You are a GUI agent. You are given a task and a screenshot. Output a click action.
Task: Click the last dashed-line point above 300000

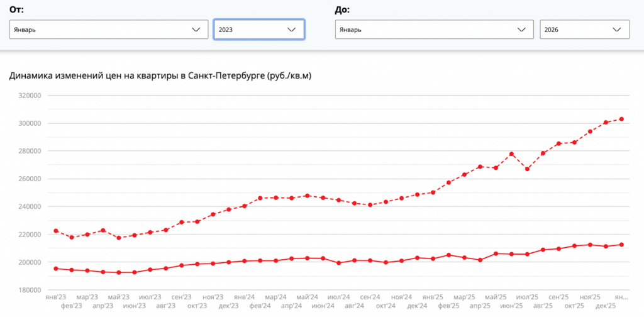click(621, 119)
